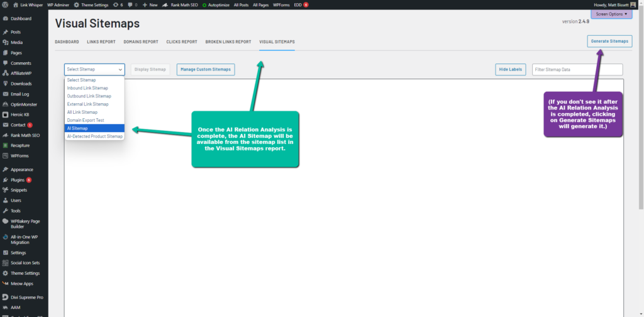
Task: Switch to the Dashboard report tab
Action: [67, 42]
